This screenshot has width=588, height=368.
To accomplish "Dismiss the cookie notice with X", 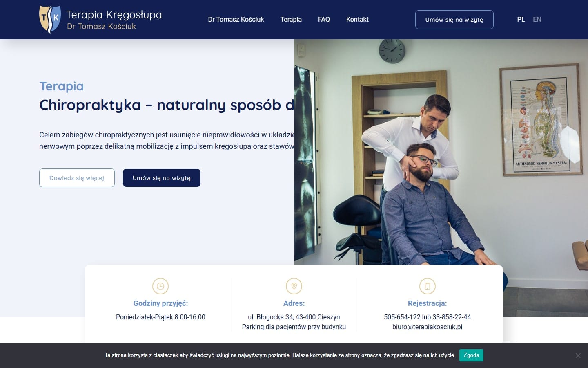I will [x=578, y=355].
